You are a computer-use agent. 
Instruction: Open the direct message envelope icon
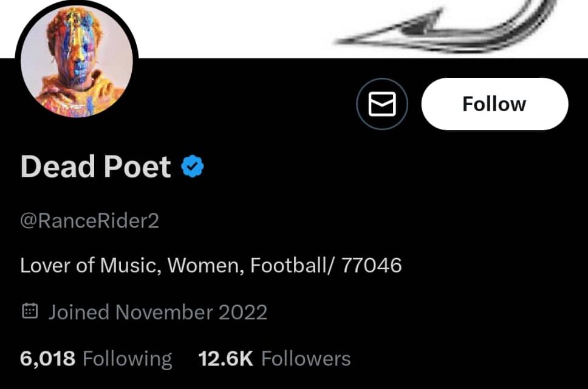coord(381,104)
